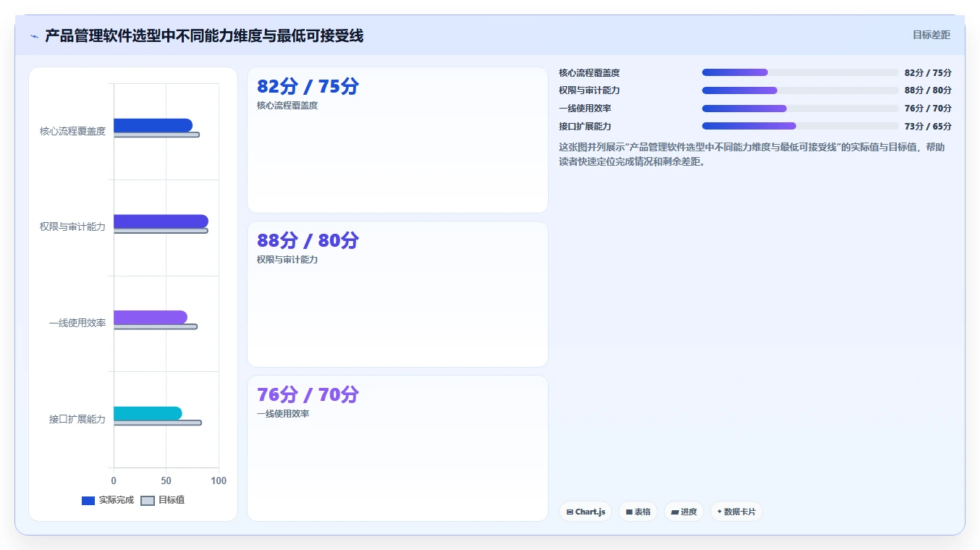The width and height of the screenshot is (980, 550).
Task: Click the 核心流程覆盖度 caption in the first card
Action: [287, 105]
